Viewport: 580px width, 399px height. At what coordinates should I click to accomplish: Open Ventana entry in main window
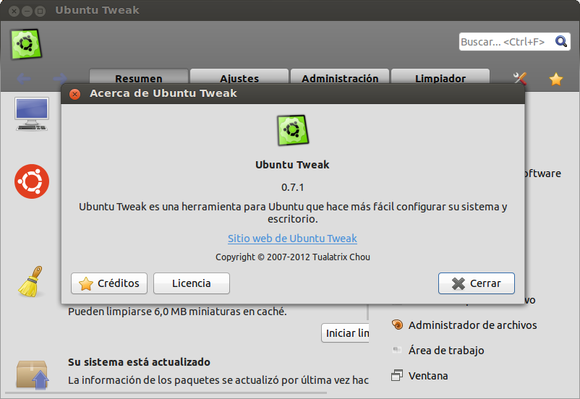point(428,376)
